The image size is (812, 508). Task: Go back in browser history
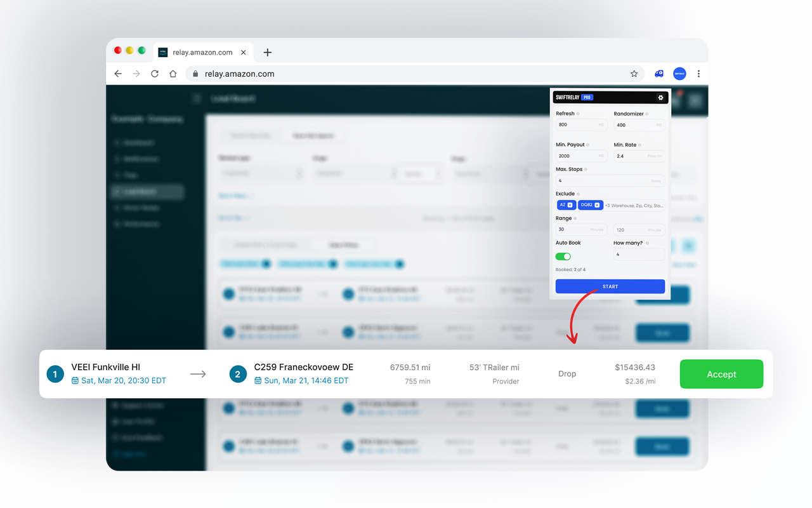coord(118,74)
